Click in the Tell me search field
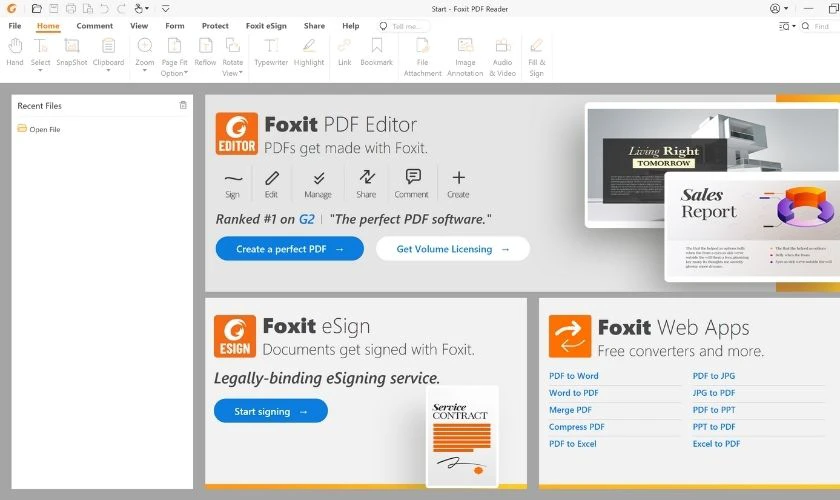Screen dimensions: 840x500 [x=411, y=26]
